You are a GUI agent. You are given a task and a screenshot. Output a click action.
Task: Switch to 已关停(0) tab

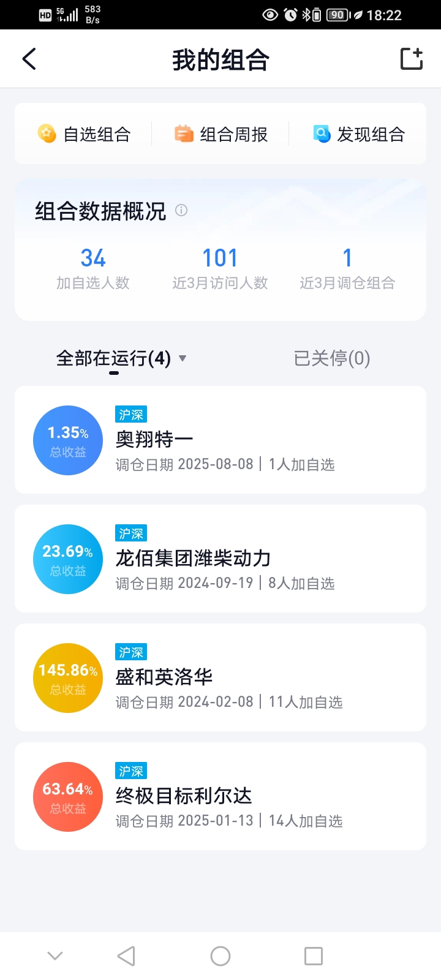(332, 358)
